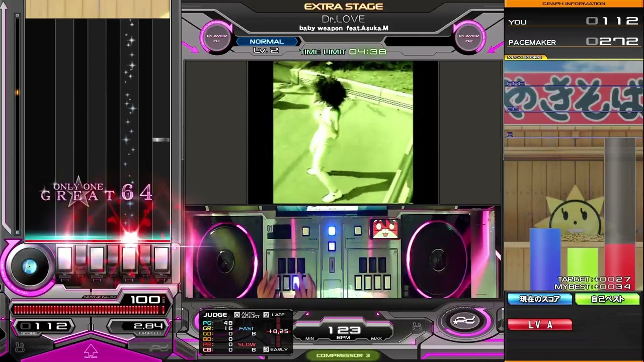The height and width of the screenshot is (362, 644).
Task: Click the red groove gauge bar
Action: click(x=90, y=310)
